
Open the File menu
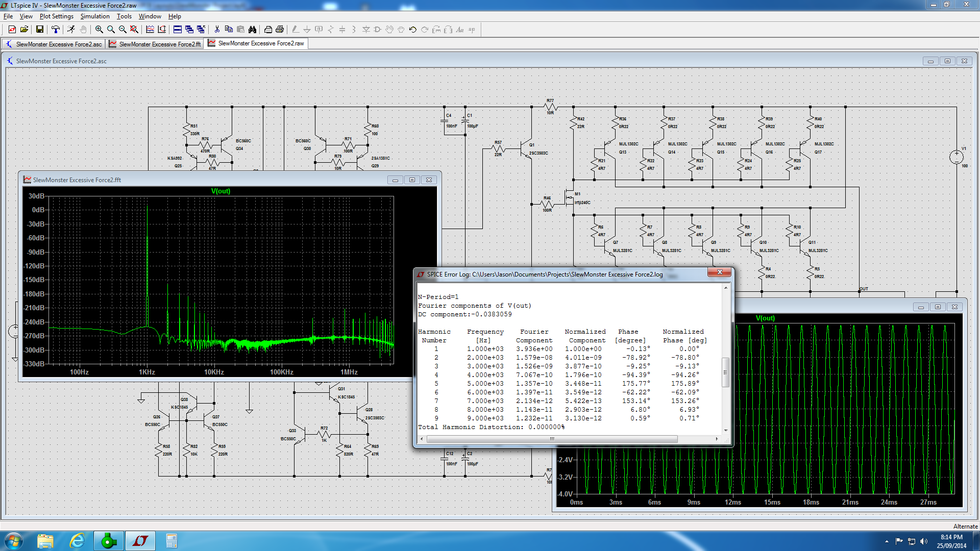8,16
